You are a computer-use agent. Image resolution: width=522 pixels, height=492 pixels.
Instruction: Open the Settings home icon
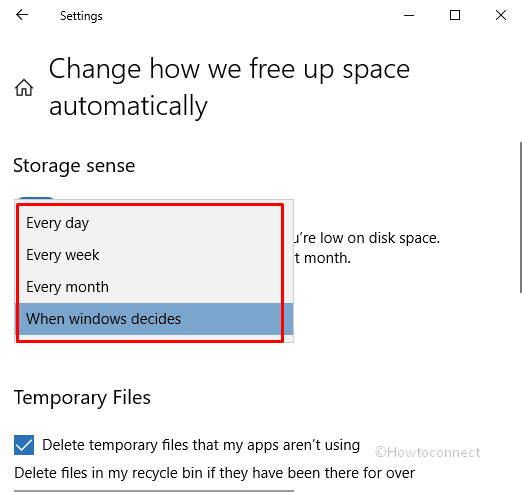click(24, 88)
